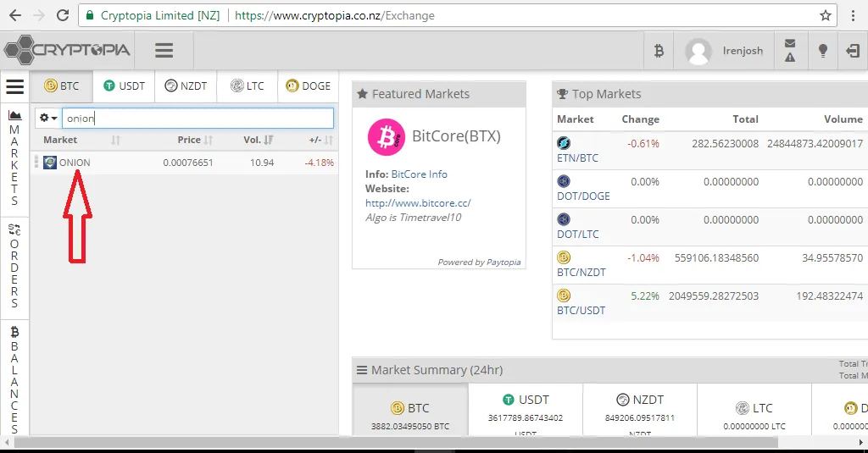Sort market list by Vol. column
This screenshot has height=453, width=868.
tap(258, 140)
